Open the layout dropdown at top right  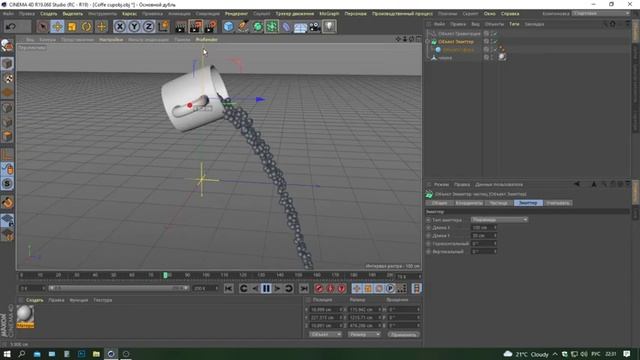(600, 13)
